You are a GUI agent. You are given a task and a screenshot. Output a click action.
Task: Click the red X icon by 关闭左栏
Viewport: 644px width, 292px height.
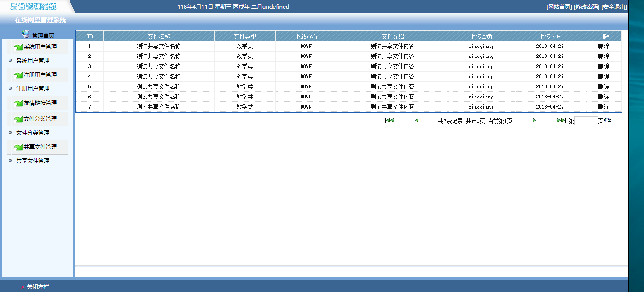[x=23, y=287]
